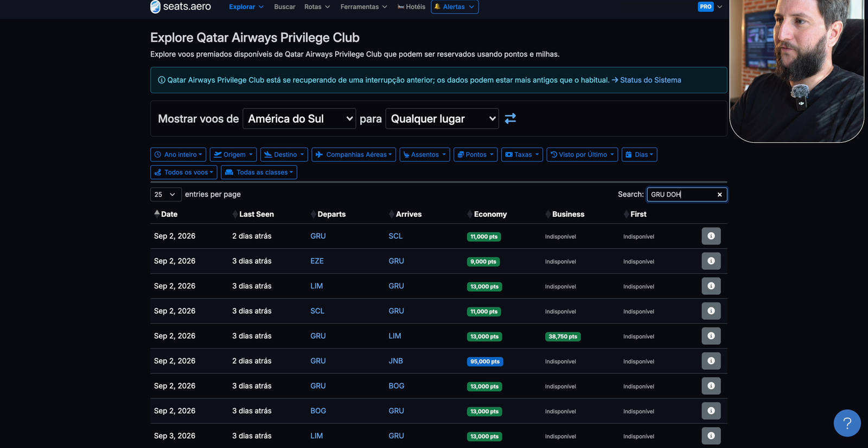Open the Rotas menu
The width and height of the screenshot is (868, 448).
click(317, 7)
